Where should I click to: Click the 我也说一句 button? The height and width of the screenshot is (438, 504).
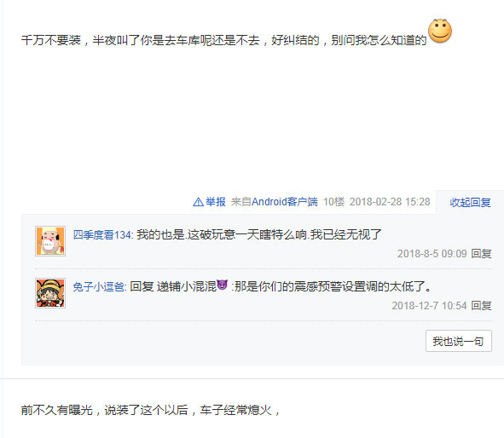(x=458, y=341)
